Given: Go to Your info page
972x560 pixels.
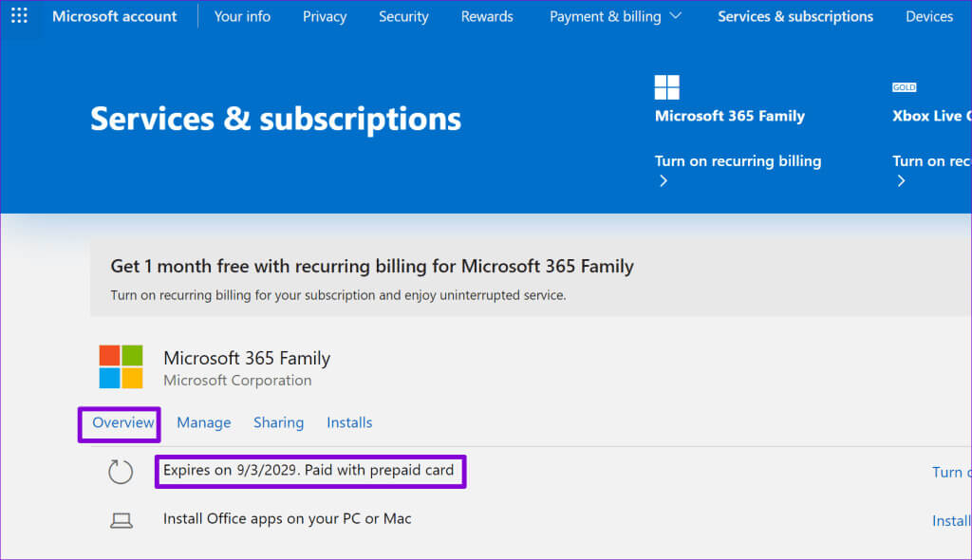Looking at the screenshot, I should (x=242, y=16).
